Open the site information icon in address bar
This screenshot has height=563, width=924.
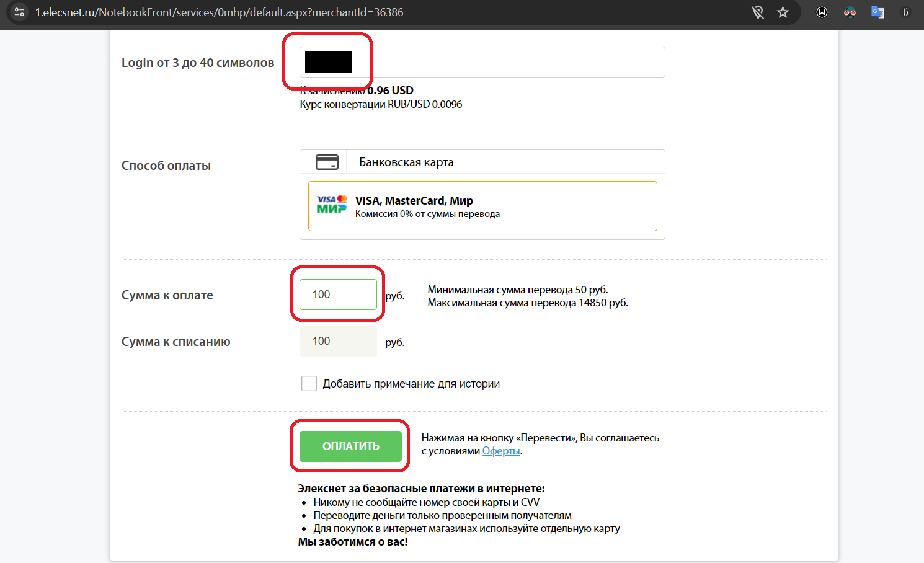pos(19,12)
